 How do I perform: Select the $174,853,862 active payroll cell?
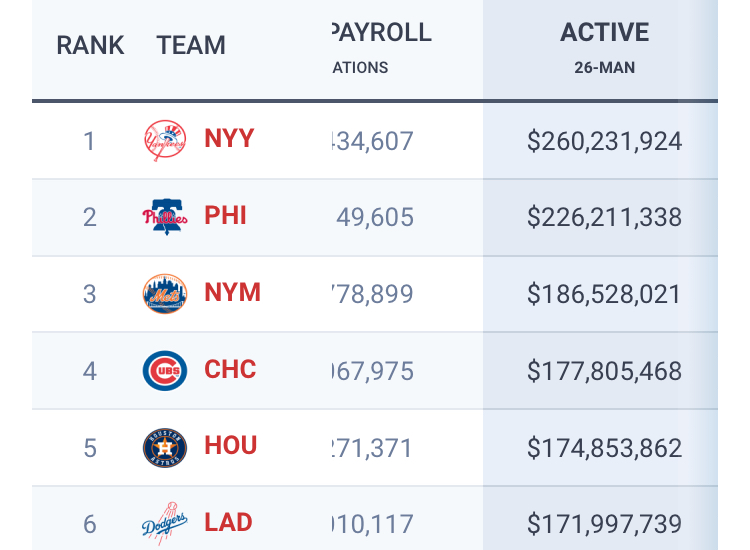coord(604,448)
